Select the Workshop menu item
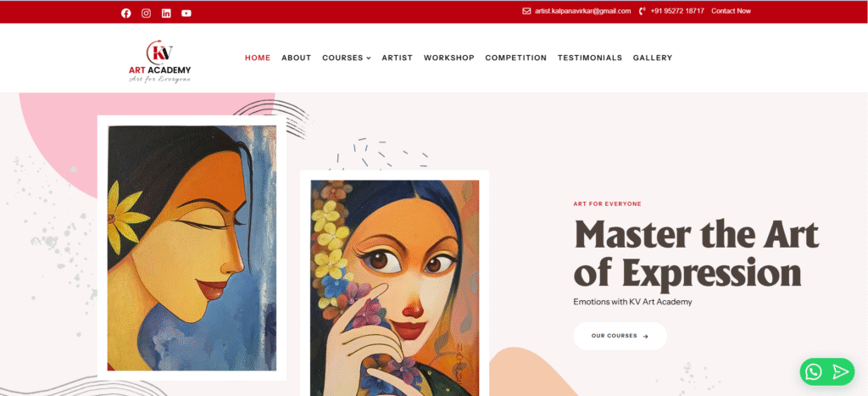 pos(449,58)
